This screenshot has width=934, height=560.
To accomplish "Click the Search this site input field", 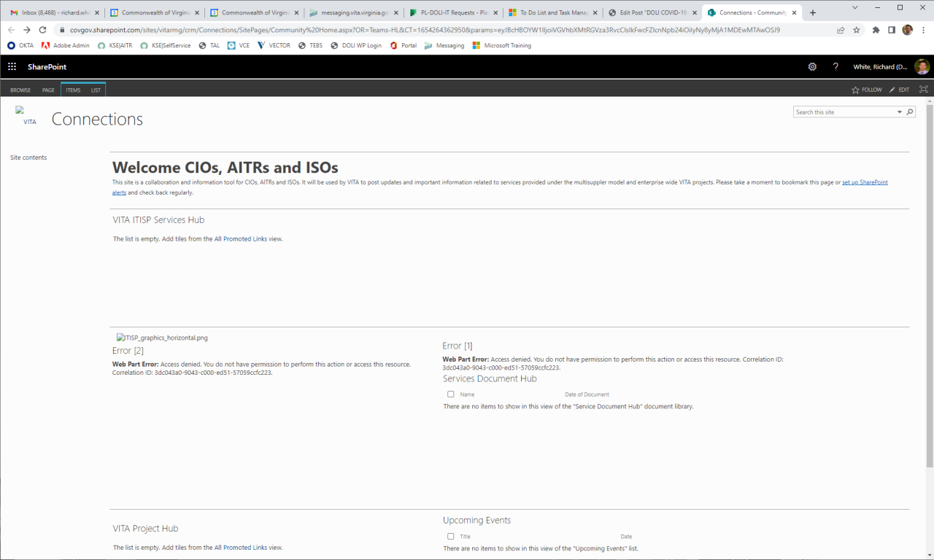I will coord(844,112).
